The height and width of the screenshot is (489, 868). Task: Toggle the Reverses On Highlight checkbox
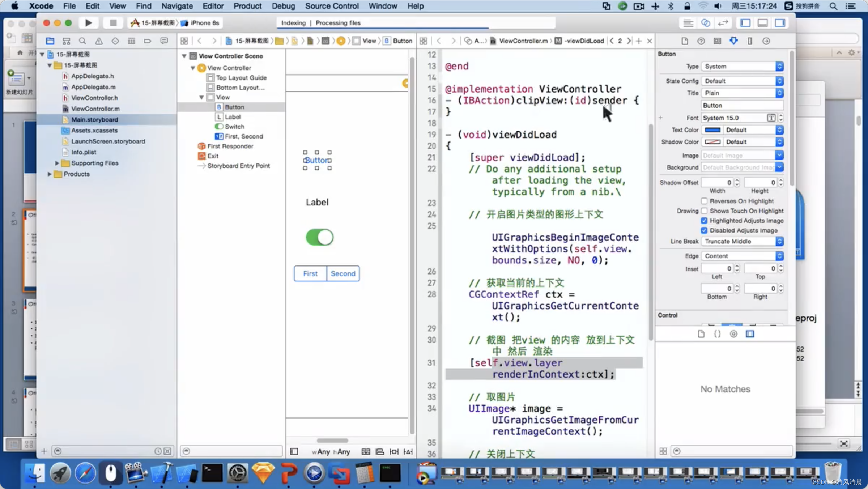[x=704, y=200]
